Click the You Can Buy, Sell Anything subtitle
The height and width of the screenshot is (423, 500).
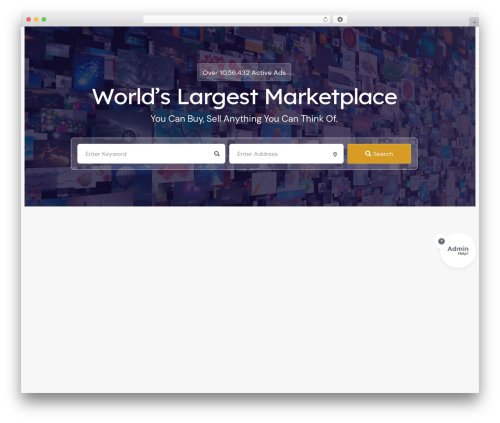pyautogui.click(x=244, y=119)
